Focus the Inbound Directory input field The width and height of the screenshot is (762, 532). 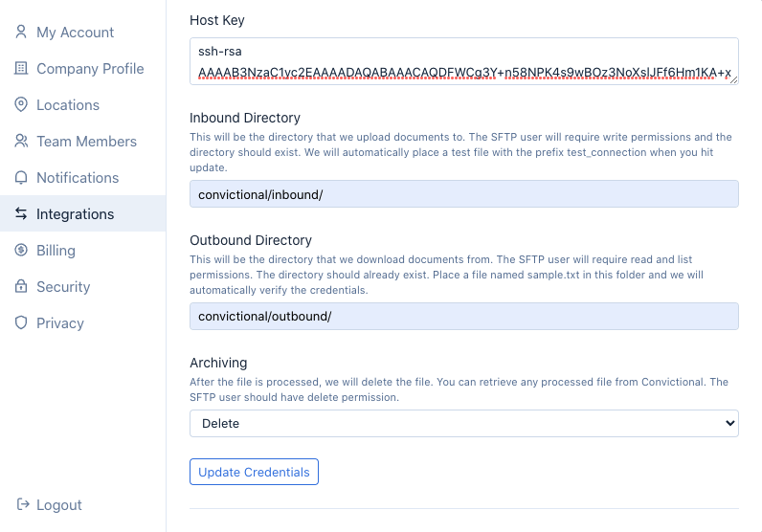(x=463, y=194)
